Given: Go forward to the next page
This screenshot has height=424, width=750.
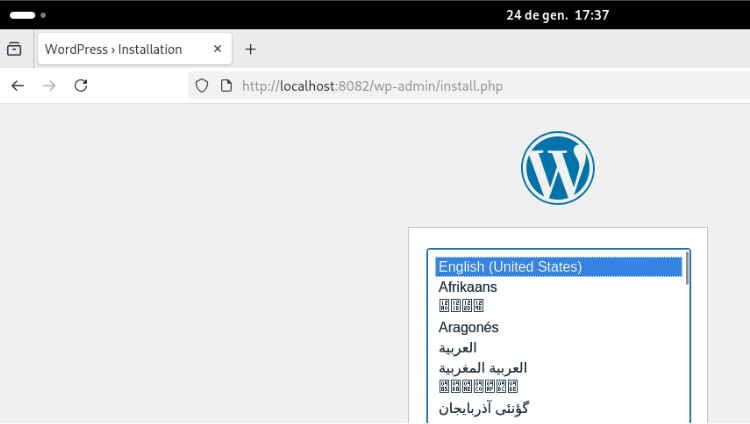Looking at the screenshot, I should [49, 86].
